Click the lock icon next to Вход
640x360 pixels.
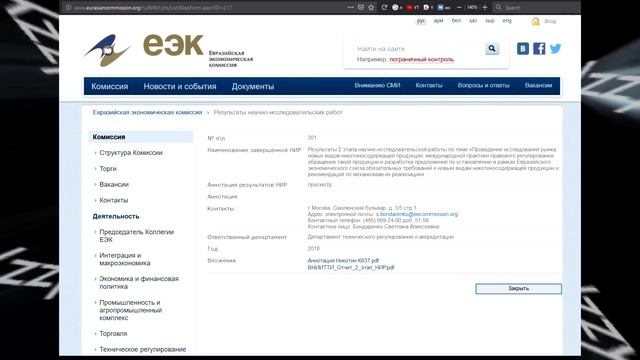click(536, 21)
